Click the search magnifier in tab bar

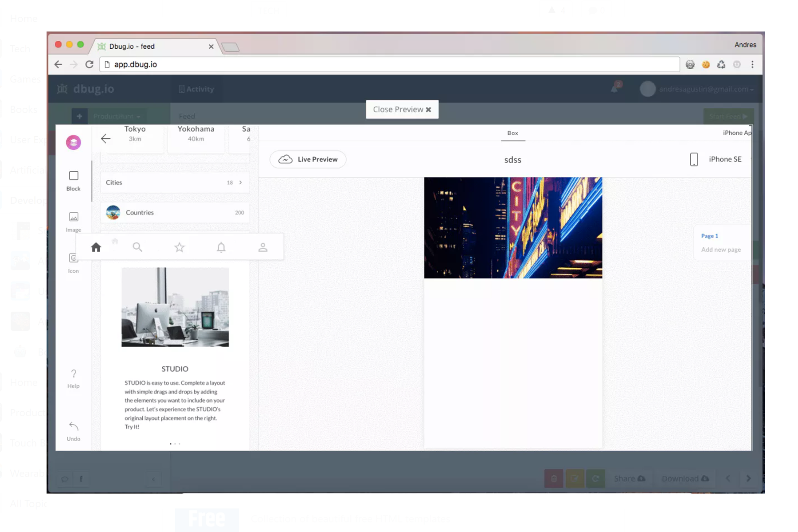point(137,247)
